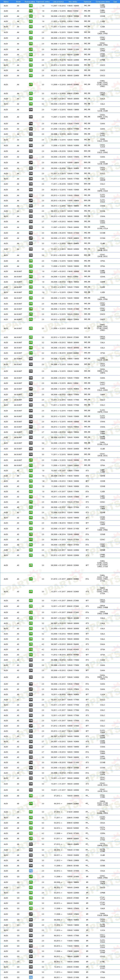
Task: Click the petrol icon in the A8 6.3 CEJA, CTNA row
Action: click(31, 839)
